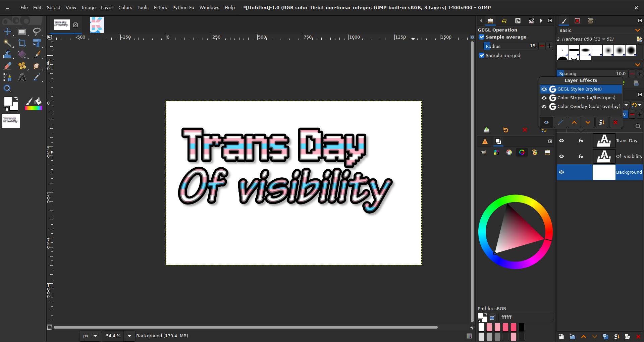The image size is (644, 342).
Task: Open the zoom level dropdown at 54.4 %
Action: click(x=129, y=336)
